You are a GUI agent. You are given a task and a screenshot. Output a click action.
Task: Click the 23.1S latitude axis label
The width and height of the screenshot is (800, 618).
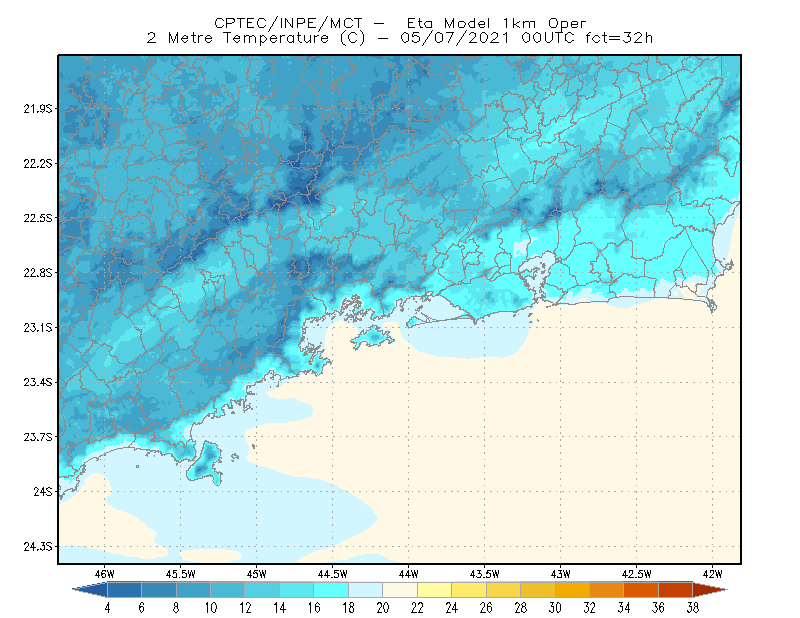[37, 328]
